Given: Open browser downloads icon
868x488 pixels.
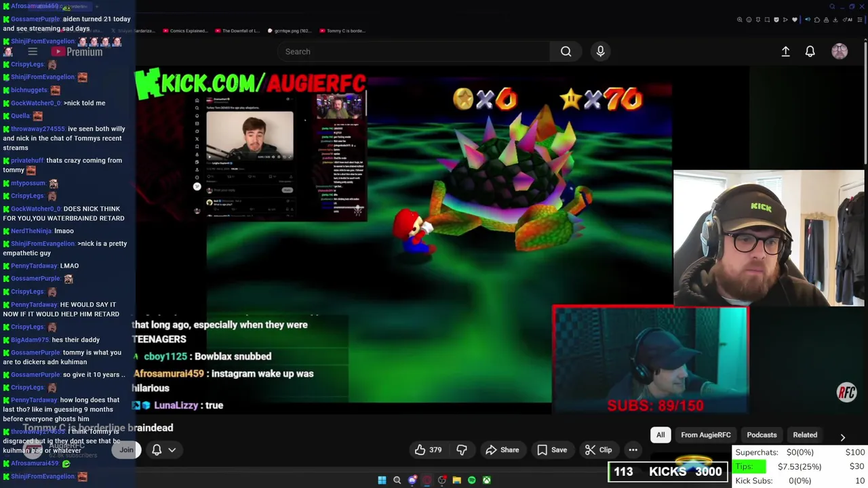Looking at the screenshot, I should pos(835,20).
